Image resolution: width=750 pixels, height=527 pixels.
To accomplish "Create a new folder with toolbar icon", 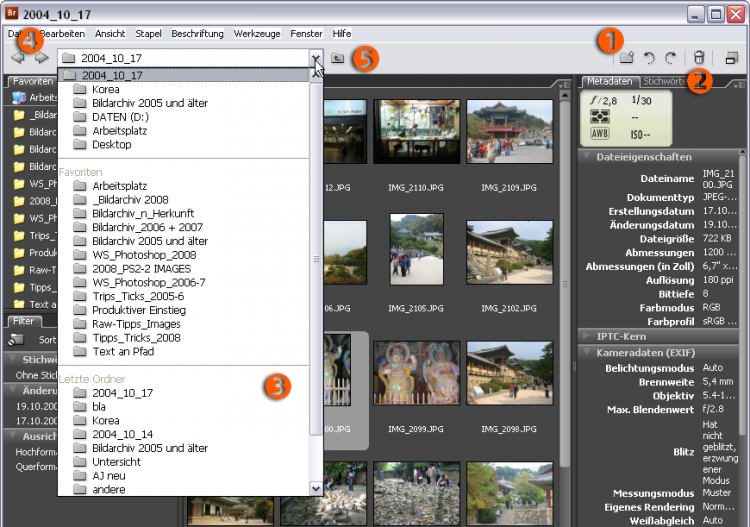I will click(627, 58).
